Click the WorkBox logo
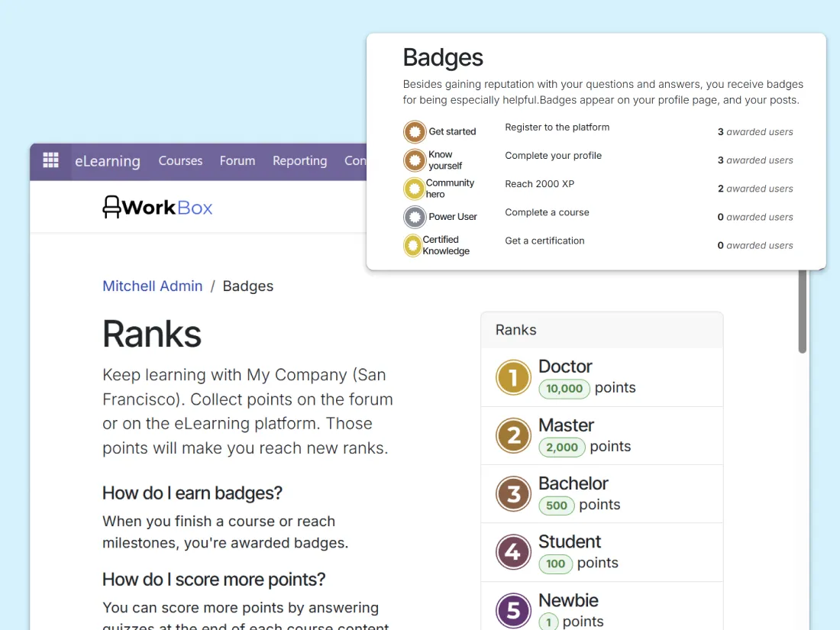The width and height of the screenshot is (840, 630). (158, 207)
